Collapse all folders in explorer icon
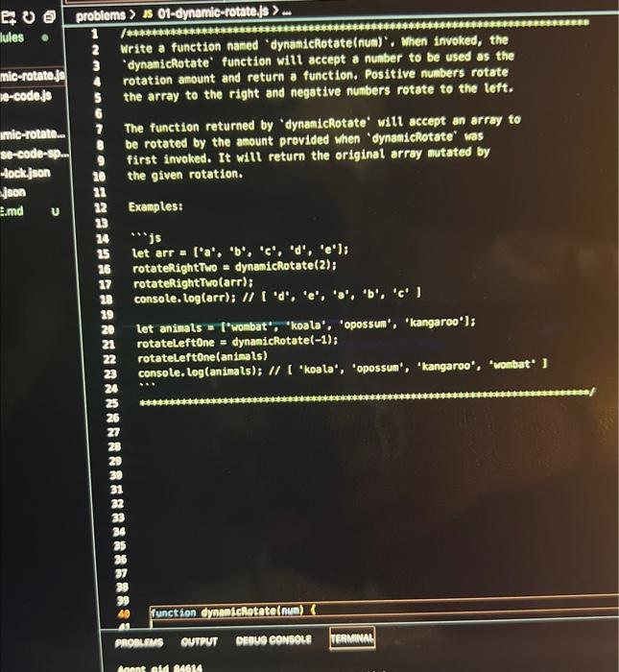This screenshot has height=672, width=619. pos(50,17)
